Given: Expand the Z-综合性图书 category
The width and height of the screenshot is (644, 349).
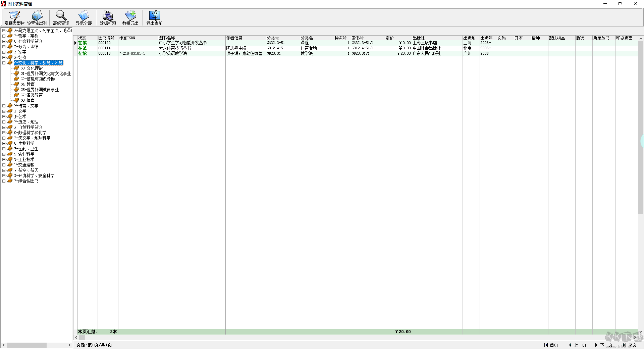Looking at the screenshot, I should coord(4,181).
